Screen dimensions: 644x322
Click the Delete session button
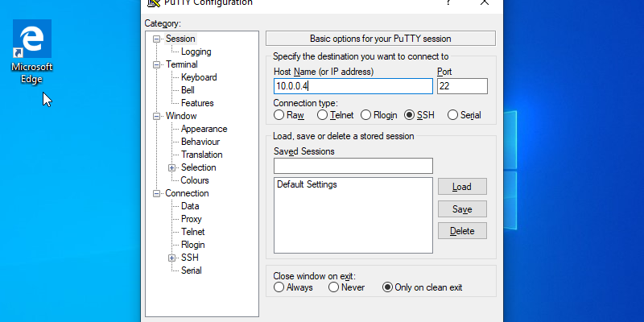(x=462, y=231)
